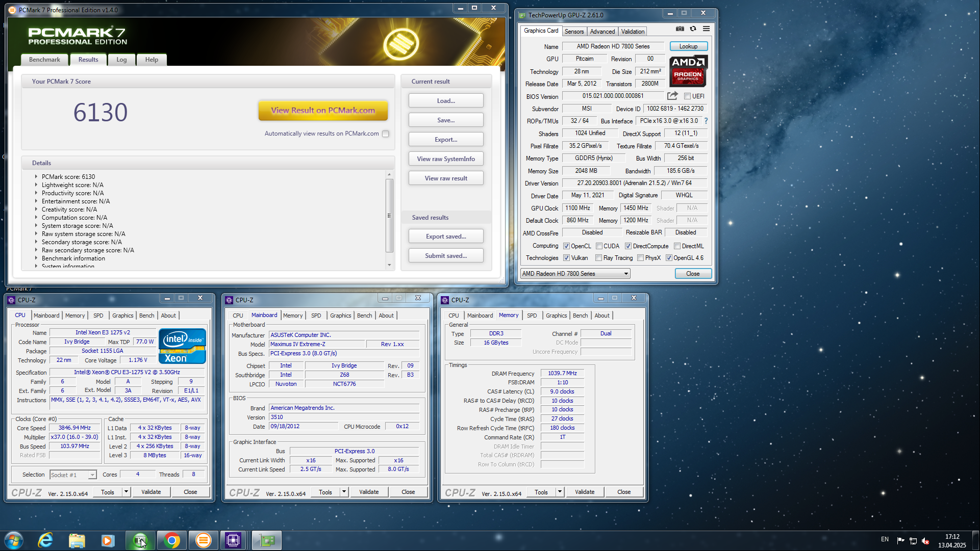
Task: Toggle the DirectCompute checkbox
Action: click(628, 246)
